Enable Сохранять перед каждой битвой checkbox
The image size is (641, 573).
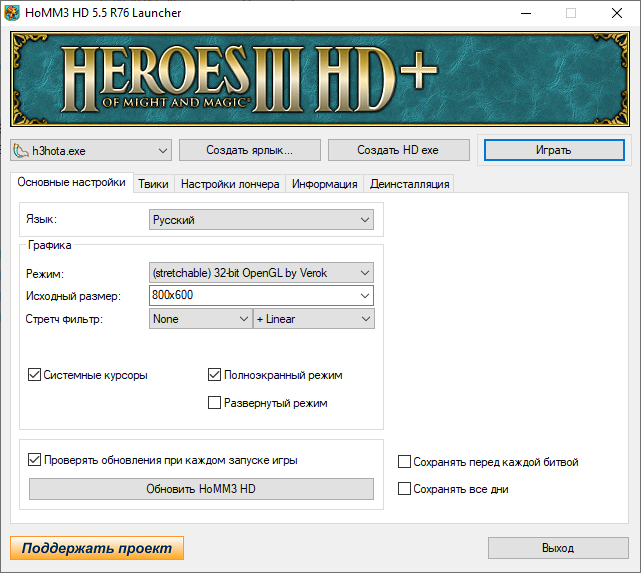[x=404, y=461]
